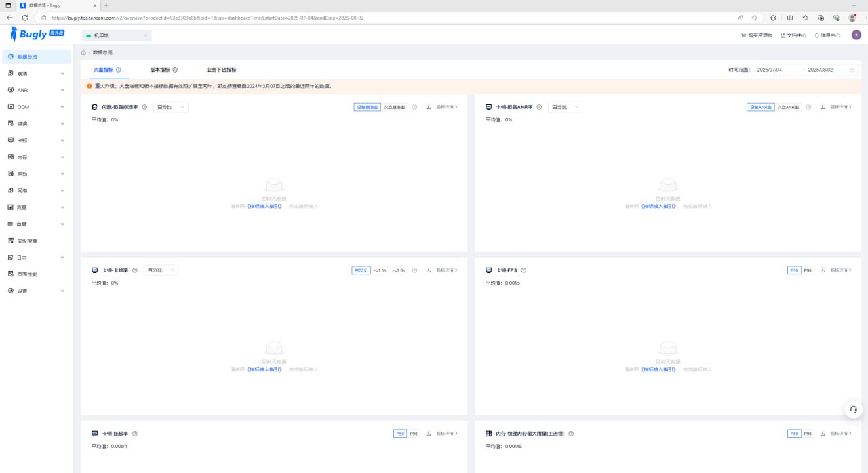Select the >=3.0s threshold for 卡顿率
This screenshot has width=868, height=473.
click(398, 270)
